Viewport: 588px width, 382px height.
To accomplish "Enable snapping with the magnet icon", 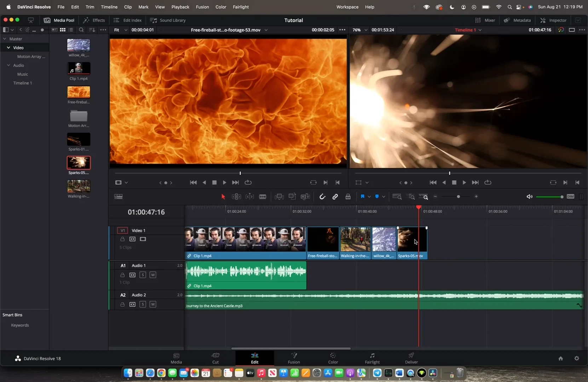I will [322, 196].
